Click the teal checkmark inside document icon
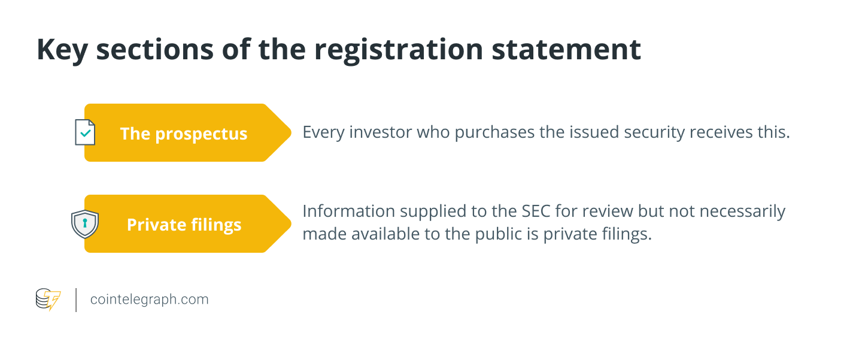Viewport: 868px width, 348px height. click(x=86, y=134)
